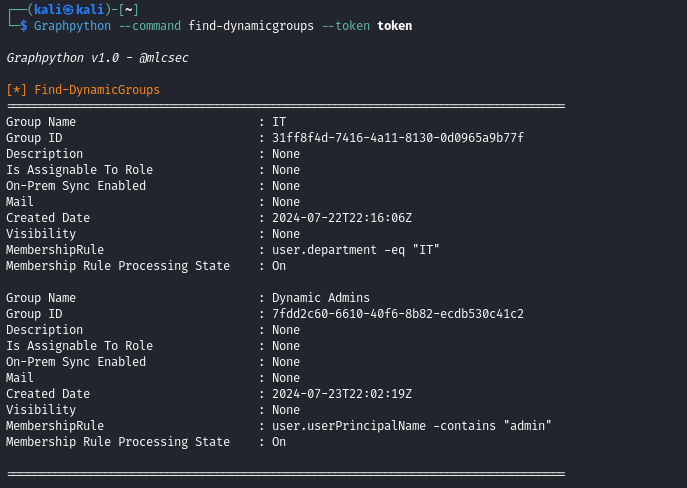Click the Graphpython v1.0 version banner
This screenshot has width=687, height=488.
click(97, 58)
